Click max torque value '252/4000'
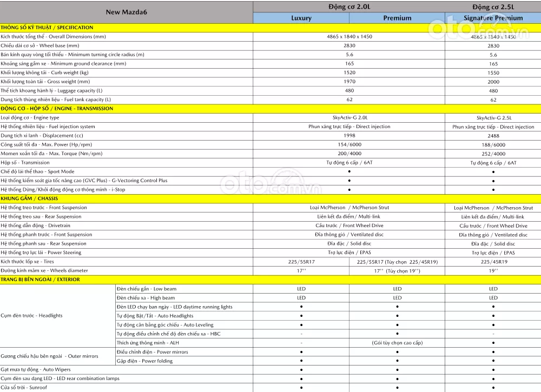 pyautogui.click(x=493, y=154)
